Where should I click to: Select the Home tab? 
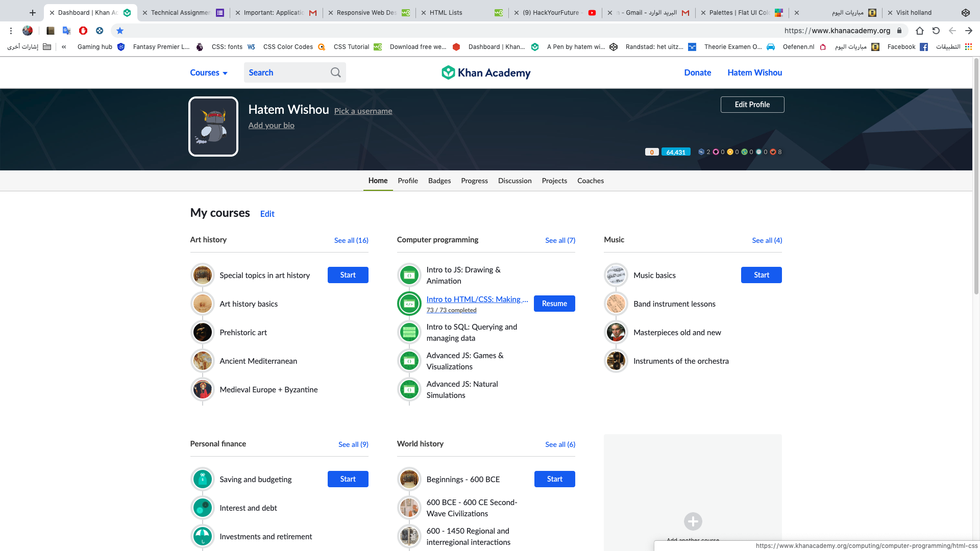(x=378, y=181)
